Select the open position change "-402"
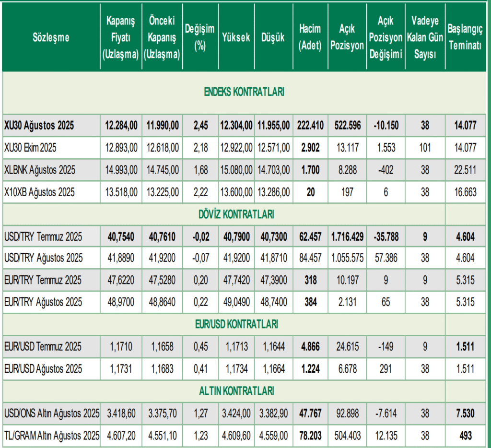Screen dimensions: 491x448 click(x=386, y=170)
